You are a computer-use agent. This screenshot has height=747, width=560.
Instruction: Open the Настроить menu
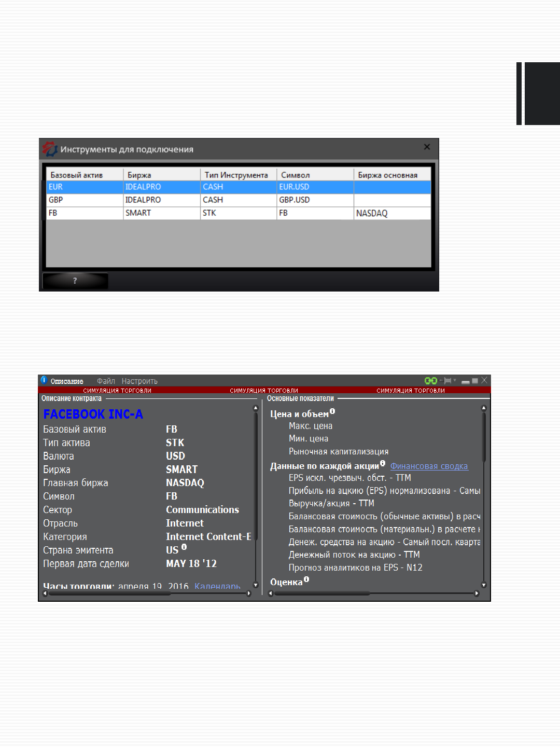[139, 381]
